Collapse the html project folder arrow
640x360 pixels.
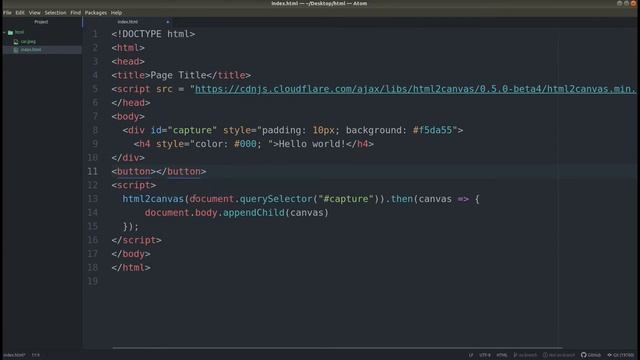4,32
